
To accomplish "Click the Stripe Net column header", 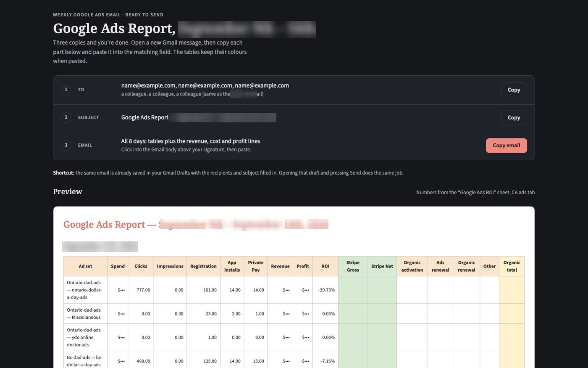I will [x=382, y=266].
